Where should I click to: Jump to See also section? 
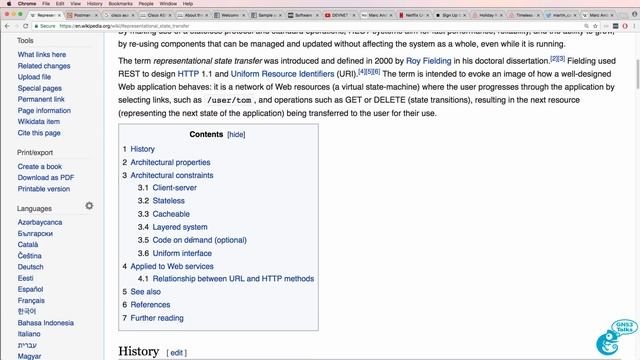[146, 292]
